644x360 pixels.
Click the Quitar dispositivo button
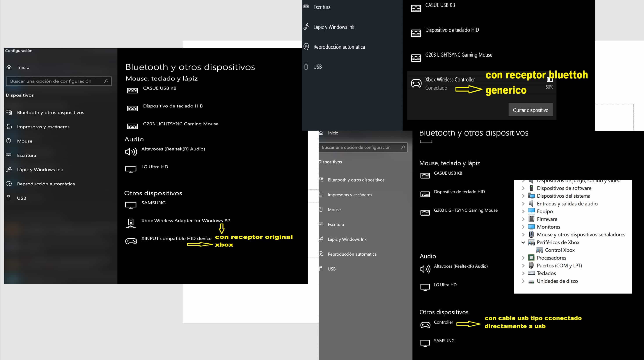530,110
